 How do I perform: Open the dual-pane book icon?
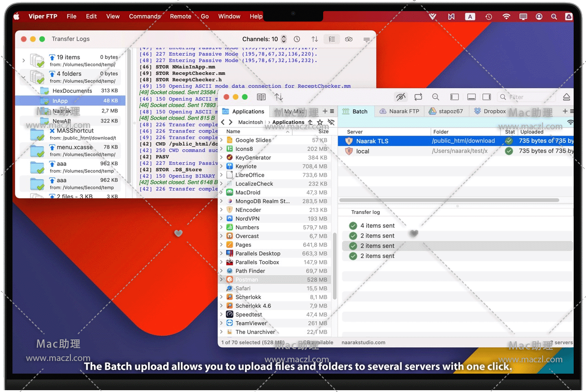(261, 97)
